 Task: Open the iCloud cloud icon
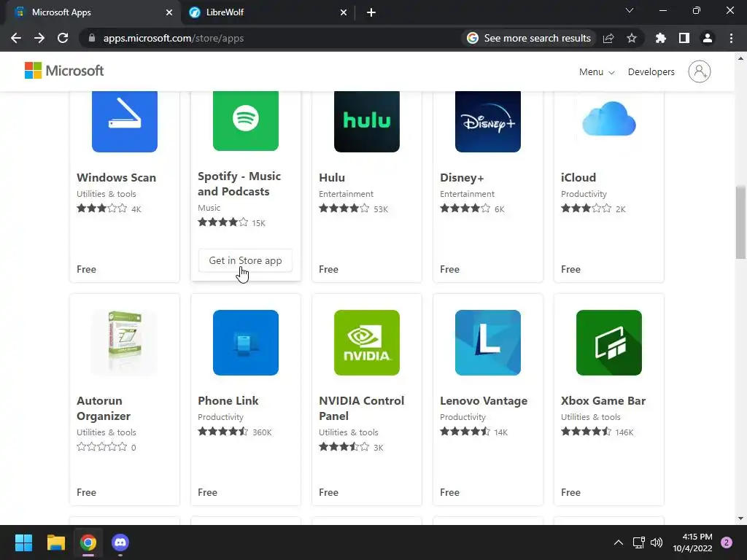coord(609,119)
